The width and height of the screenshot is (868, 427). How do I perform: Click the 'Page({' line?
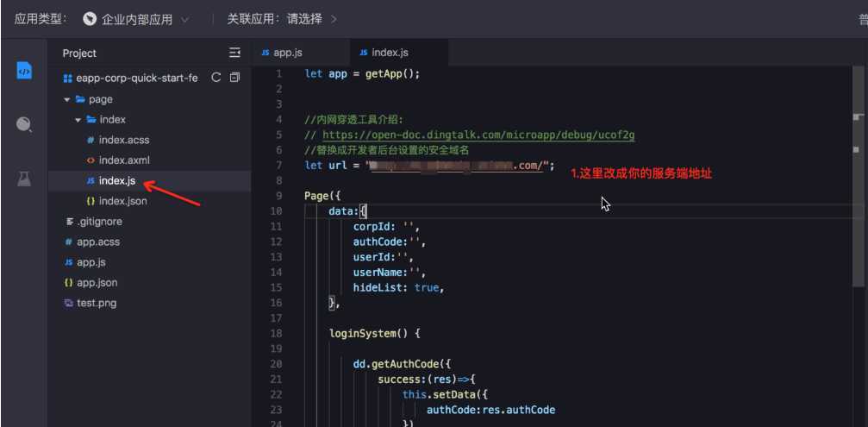pos(323,196)
